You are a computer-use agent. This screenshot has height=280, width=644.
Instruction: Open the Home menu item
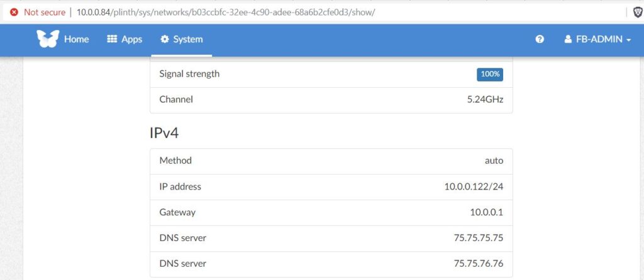pyautogui.click(x=76, y=39)
